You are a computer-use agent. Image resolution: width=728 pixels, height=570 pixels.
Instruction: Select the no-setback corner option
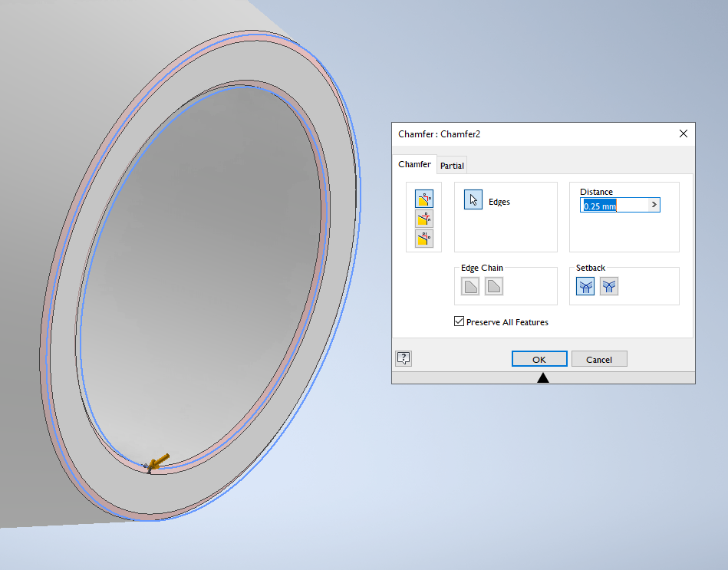[x=608, y=285]
